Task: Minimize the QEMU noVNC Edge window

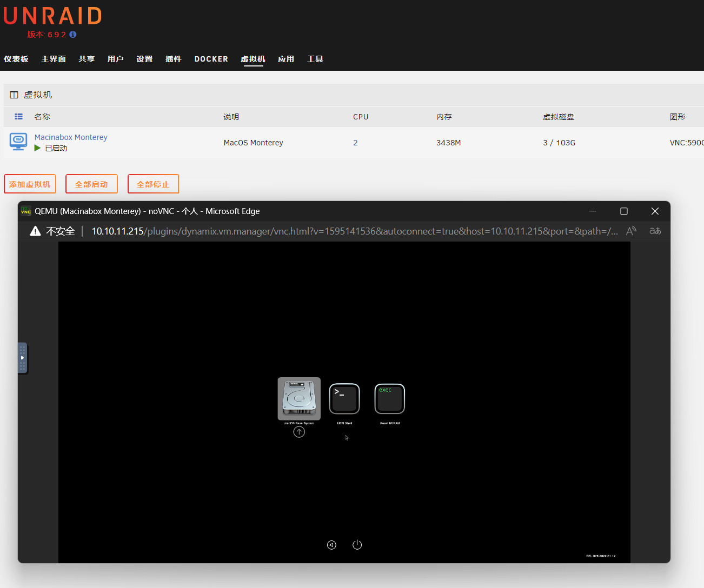Action: (593, 211)
